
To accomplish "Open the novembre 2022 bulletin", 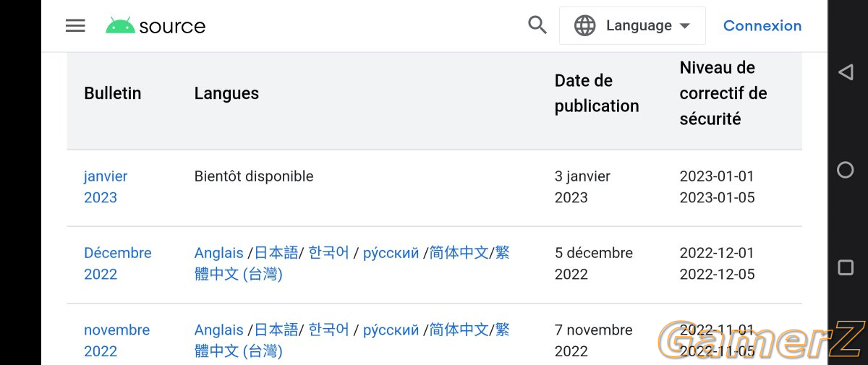I will point(116,340).
